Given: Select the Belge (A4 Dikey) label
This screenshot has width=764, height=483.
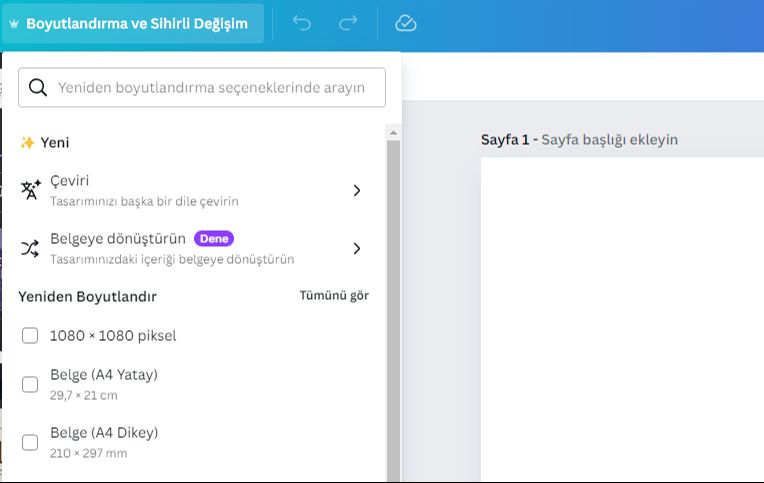Looking at the screenshot, I should [104, 432].
